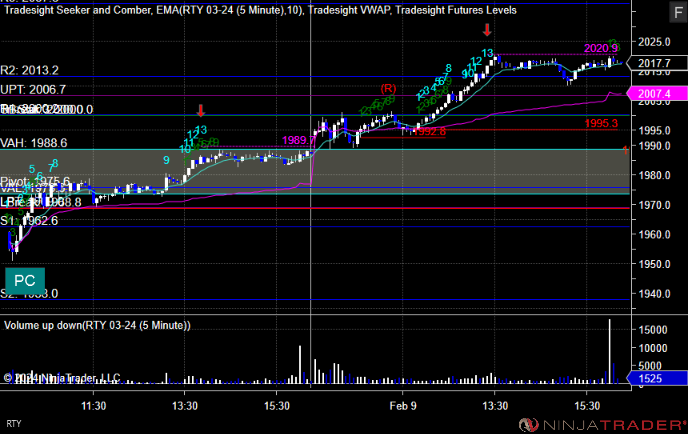
Task: Select the UPT: 2006.7 level label
Action: click(x=33, y=90)
